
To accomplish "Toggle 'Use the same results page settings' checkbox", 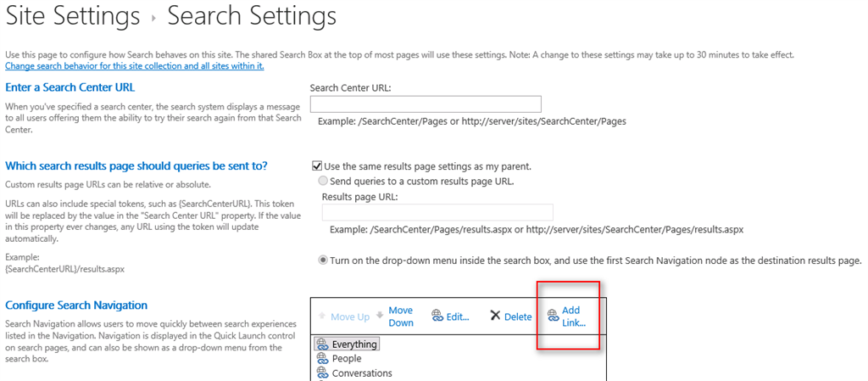I will point(318,166).
